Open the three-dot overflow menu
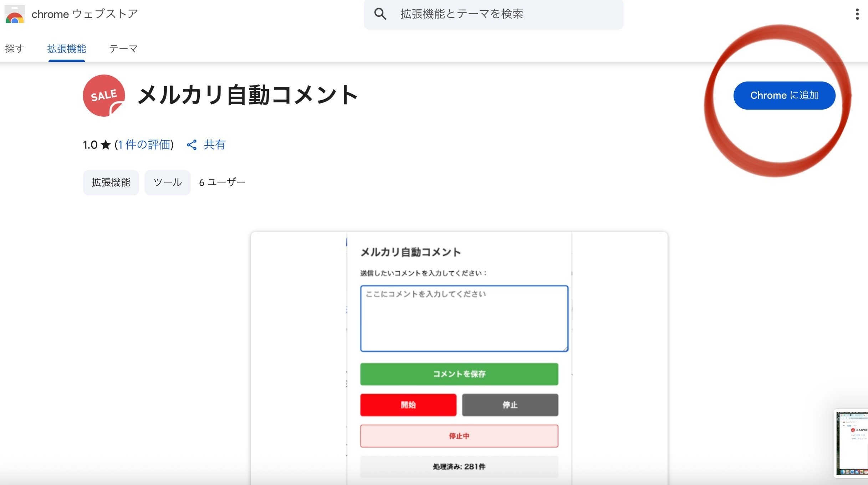 click(x=857, y=14)
